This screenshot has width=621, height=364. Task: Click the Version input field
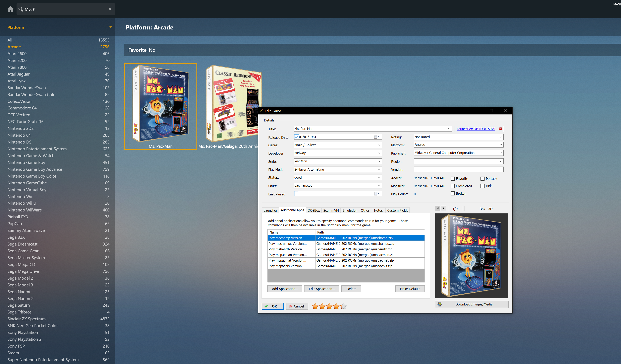[459, 169]
